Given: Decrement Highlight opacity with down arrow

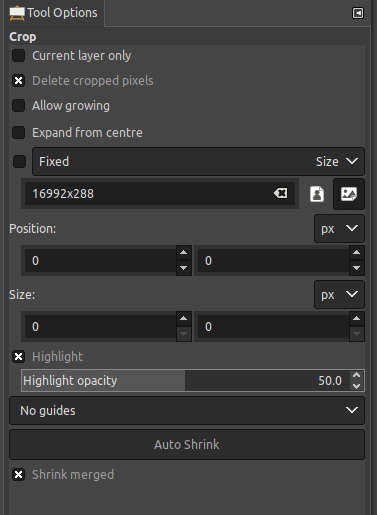Looking at the screenshot, I should 356,386.
